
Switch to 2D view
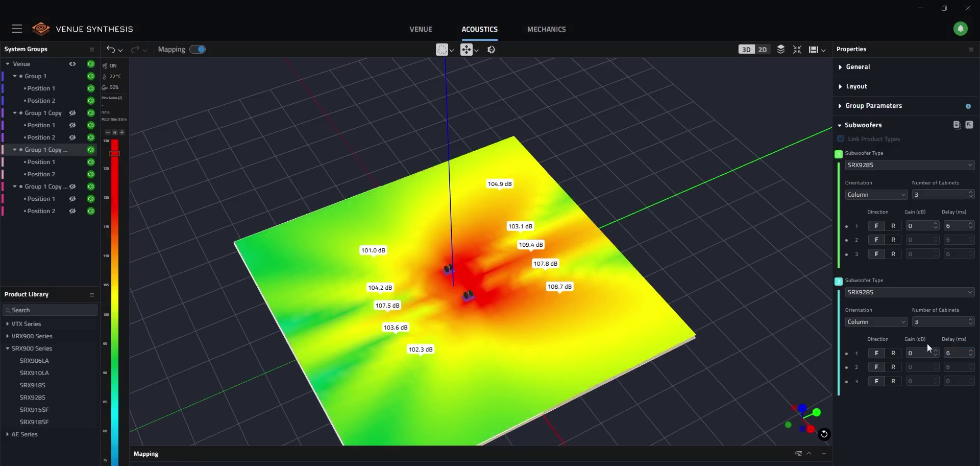[x=762, y=50]
